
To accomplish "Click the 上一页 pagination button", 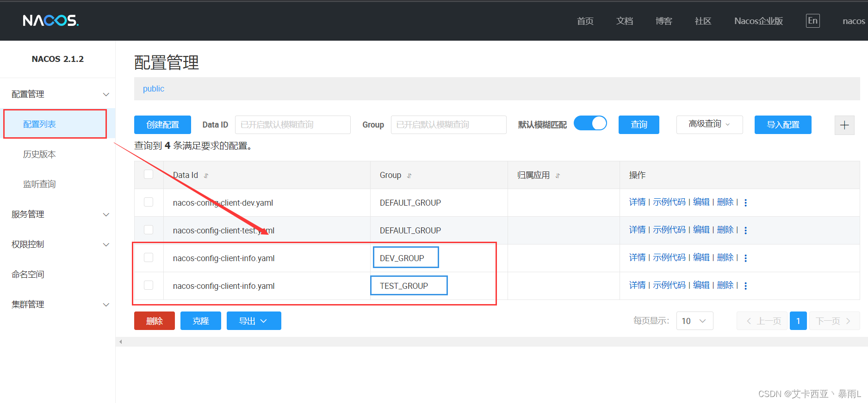I will [x=762, y=321].
